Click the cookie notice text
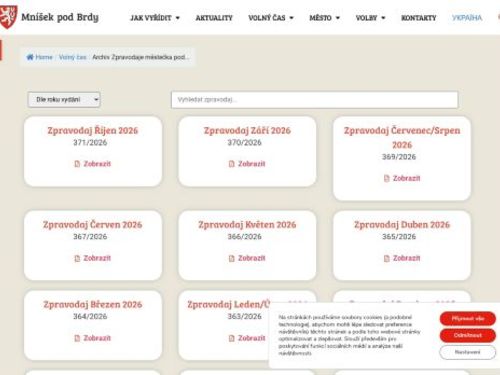500x375 pixels. pyautogui.click(x=349, y=335)
